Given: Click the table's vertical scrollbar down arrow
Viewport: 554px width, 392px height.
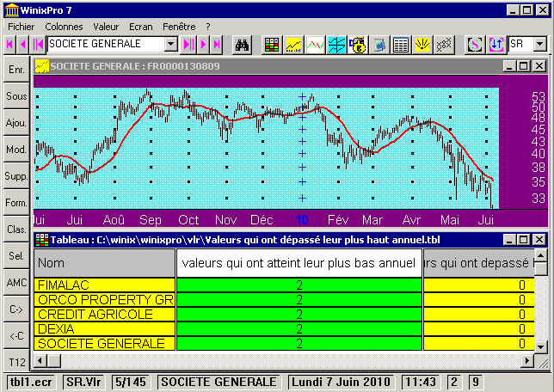Looking at the screenshot, I should (541, 346).
